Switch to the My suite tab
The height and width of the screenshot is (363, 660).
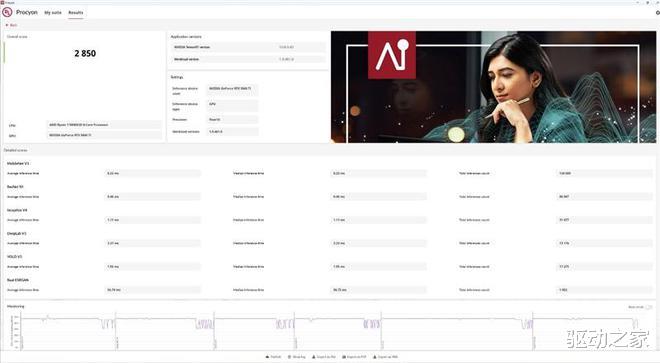(x=53, y=13)
